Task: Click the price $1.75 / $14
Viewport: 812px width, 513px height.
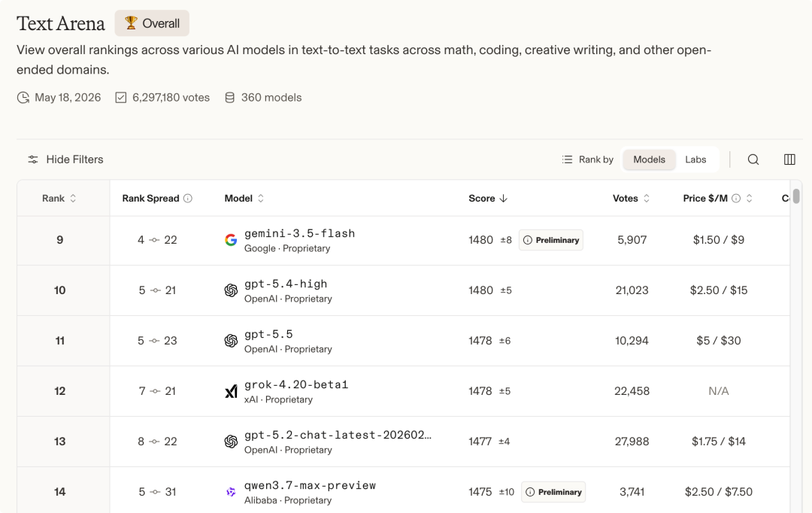Action: click(x=718, y=442)
